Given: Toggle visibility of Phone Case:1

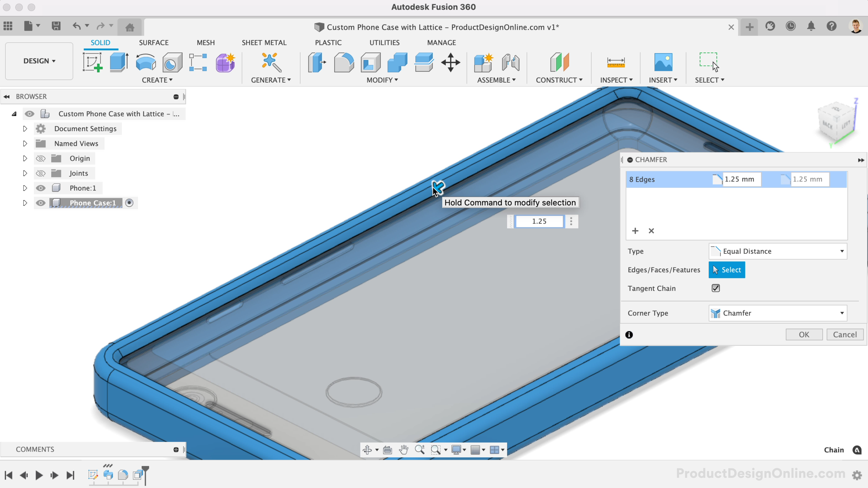Looking at the screenshot, I should (40, 203).
